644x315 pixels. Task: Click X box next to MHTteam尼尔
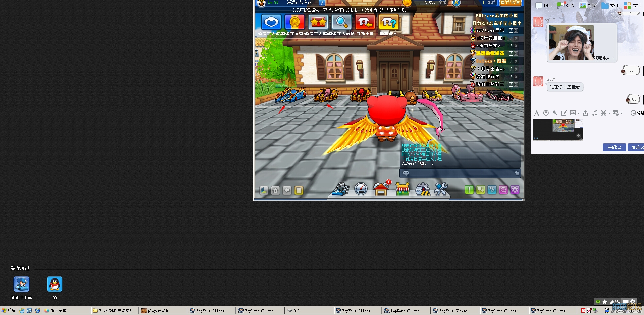point(516,30)
